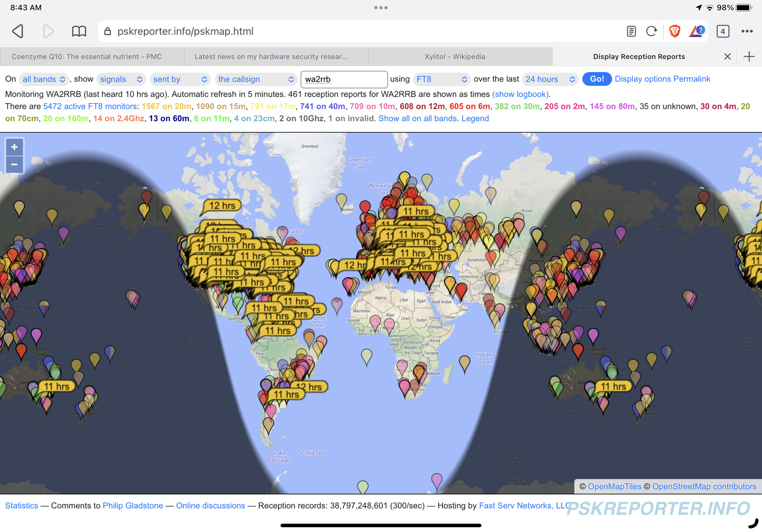
Task: Reload the page with refresh icon
Action: 651,31
